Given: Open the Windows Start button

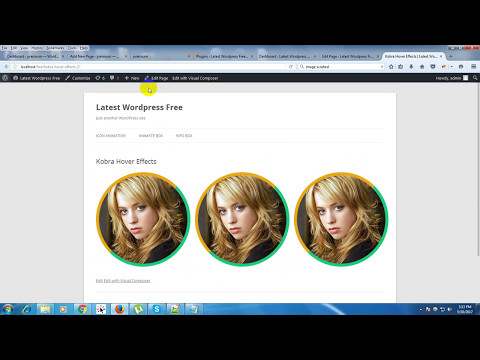Looking at the screenshot, I should (x=7, y=309).
